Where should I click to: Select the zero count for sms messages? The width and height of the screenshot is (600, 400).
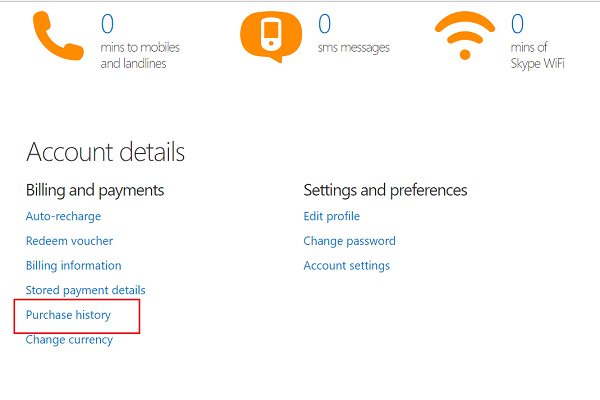pos(324,24)
